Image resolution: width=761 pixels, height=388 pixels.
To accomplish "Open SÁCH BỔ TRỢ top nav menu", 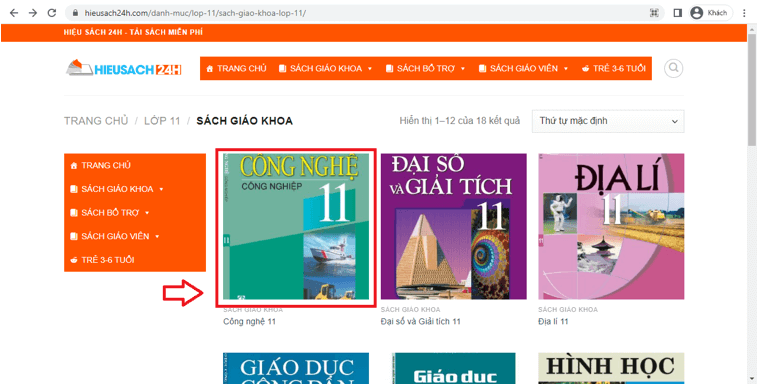I will pyautogui.click(x=425, y=68).
